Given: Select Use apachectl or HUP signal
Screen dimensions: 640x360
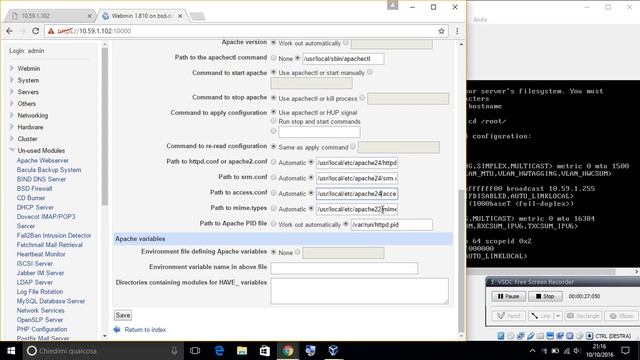Looking at the screenshot, I should pos(274,112).
